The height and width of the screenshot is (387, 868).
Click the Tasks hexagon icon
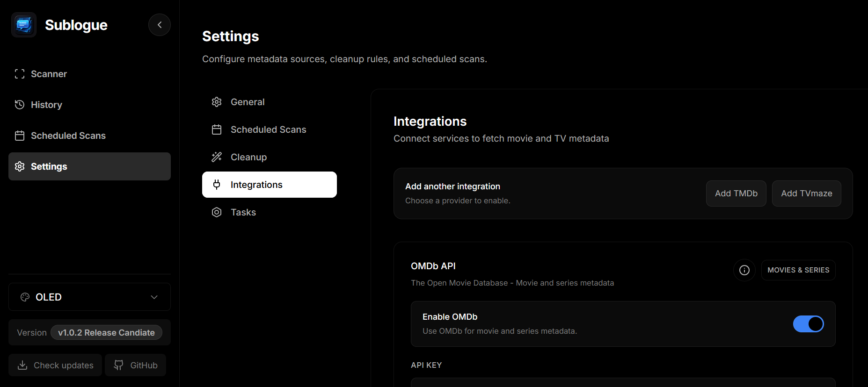point(217,212)
